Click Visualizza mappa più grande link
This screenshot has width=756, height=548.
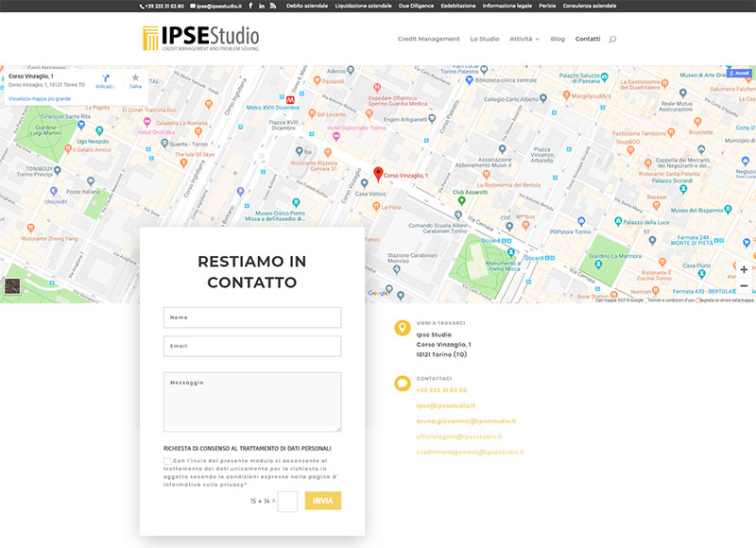pos(40,99)
